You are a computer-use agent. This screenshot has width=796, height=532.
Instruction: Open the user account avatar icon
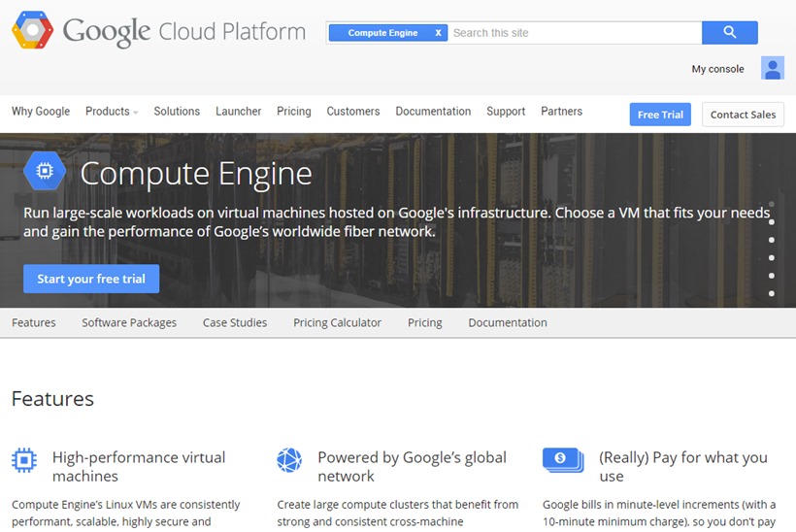point(772,69)
